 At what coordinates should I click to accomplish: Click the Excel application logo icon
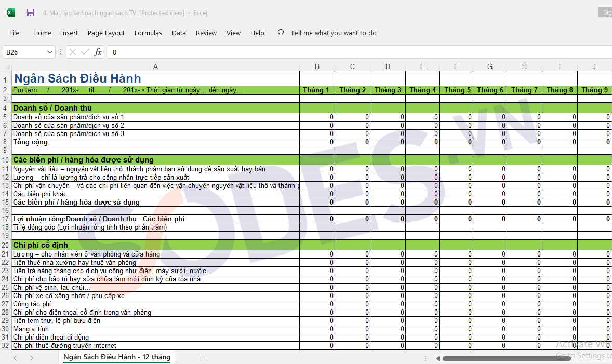11,12
